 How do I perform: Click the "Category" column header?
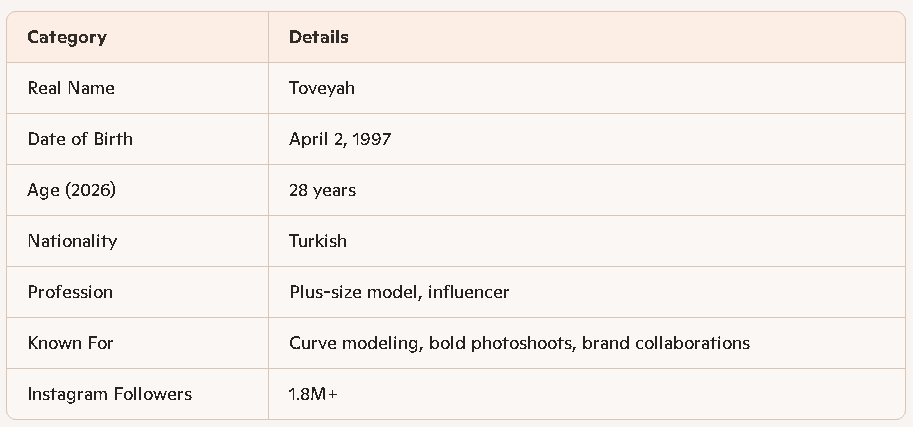pos(67,37)
